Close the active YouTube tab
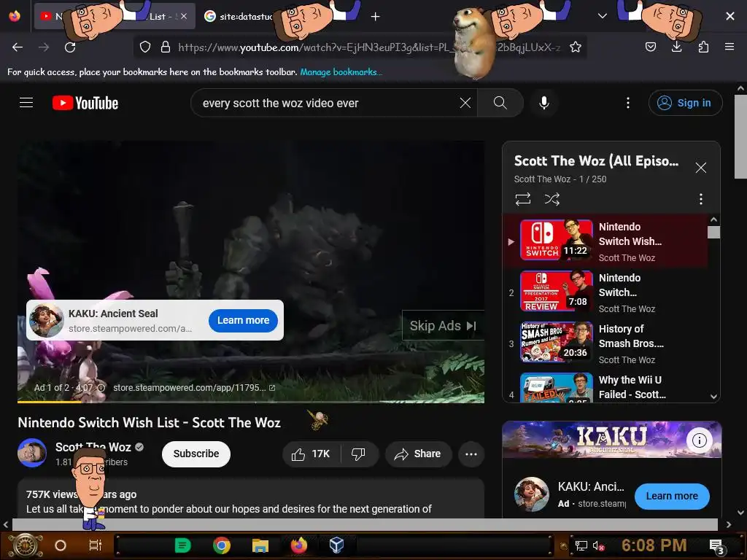This screenshot has width=747, height=560. pyautogui.click(x=184, y=16)
